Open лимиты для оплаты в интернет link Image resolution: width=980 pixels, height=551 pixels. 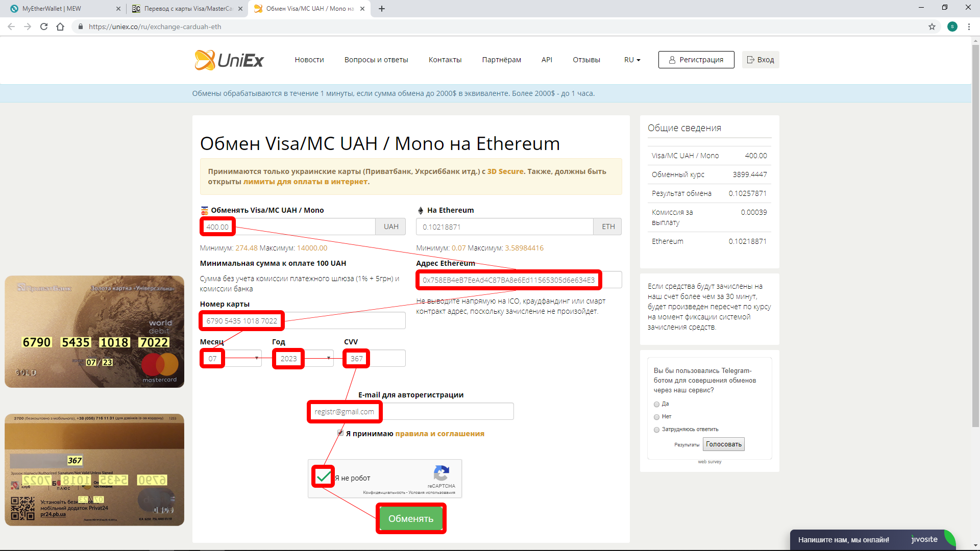pos(305,182)
